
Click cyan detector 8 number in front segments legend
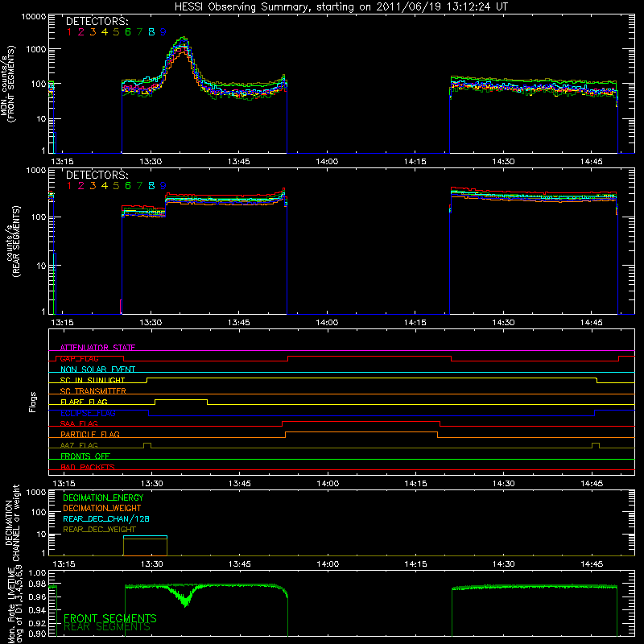[x=151, y=32]
